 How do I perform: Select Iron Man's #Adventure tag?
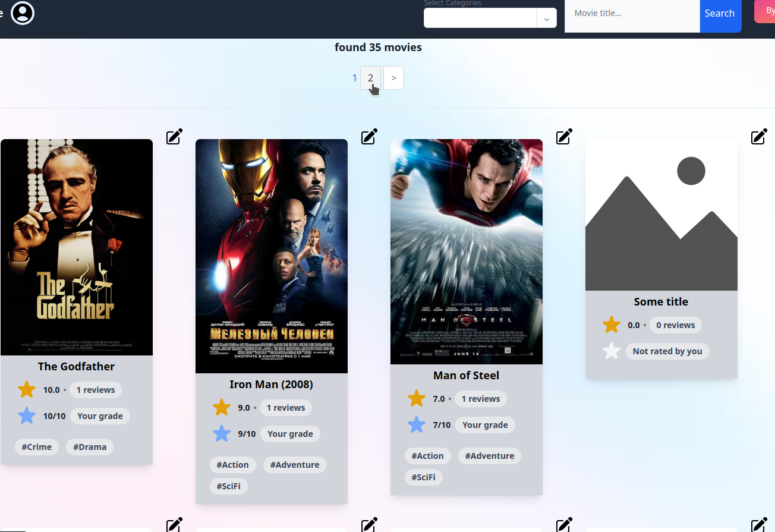295,465
